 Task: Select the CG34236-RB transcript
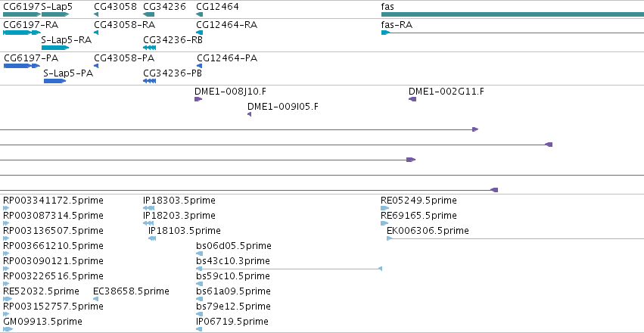pos(149,48)
